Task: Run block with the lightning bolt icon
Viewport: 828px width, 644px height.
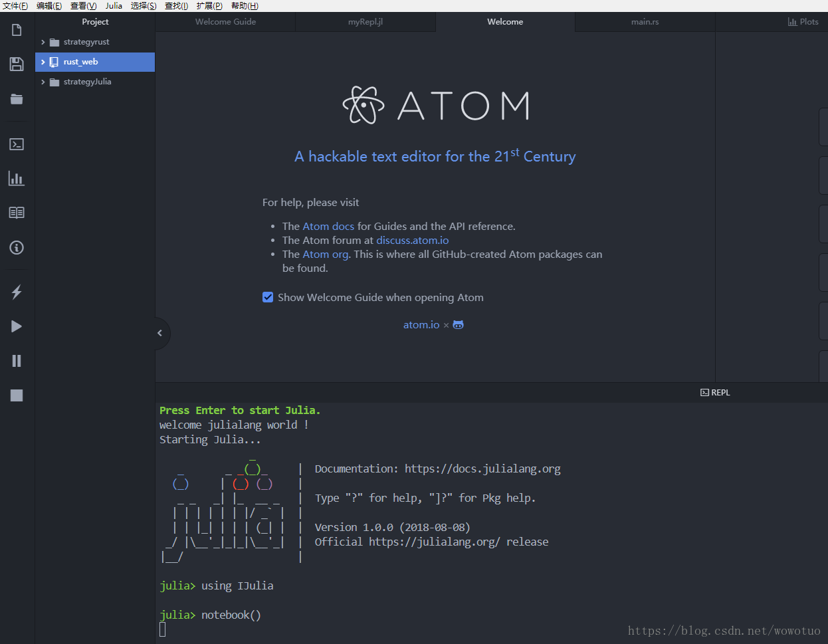Action: click(17, 292)
